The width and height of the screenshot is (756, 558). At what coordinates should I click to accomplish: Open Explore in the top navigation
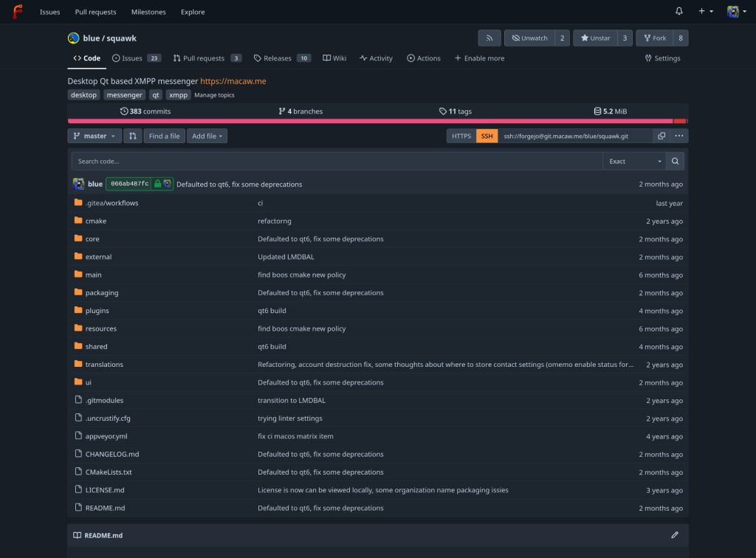192,12
